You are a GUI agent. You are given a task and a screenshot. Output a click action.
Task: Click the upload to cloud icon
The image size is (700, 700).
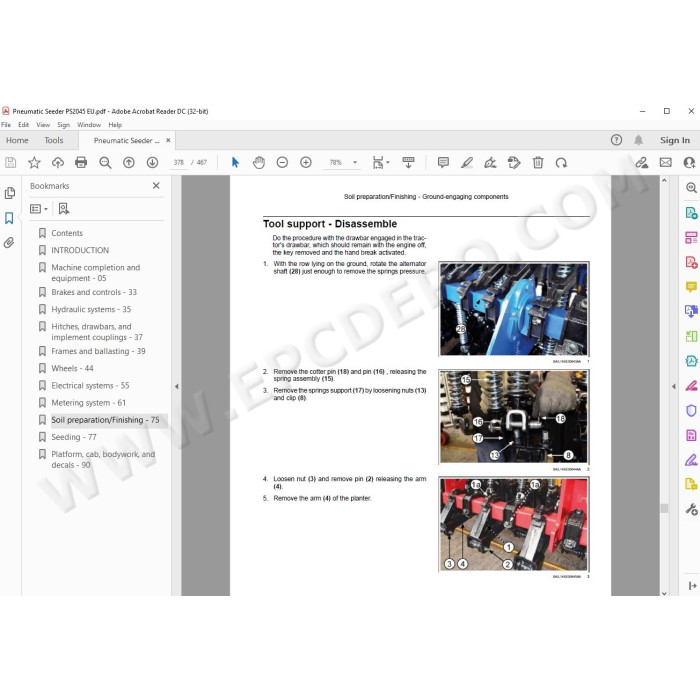pos(58,162)
